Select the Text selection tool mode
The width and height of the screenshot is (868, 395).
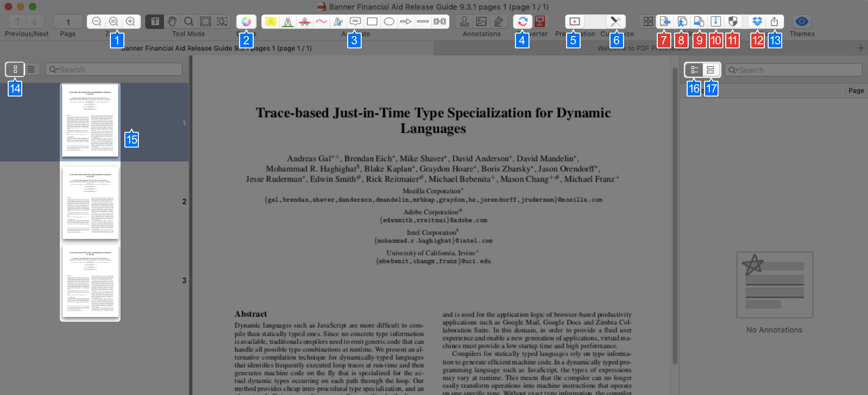(155, 22)
